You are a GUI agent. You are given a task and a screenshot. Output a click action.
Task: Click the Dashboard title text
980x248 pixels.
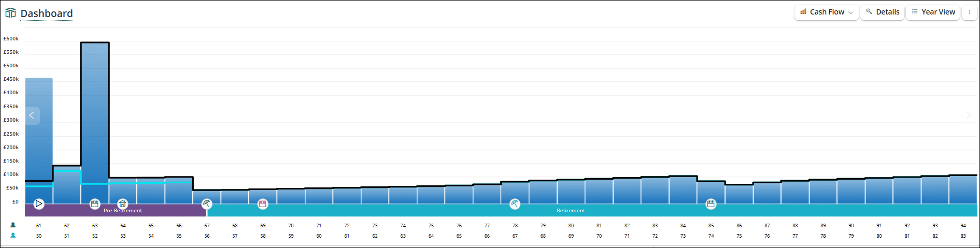point(47,13)
